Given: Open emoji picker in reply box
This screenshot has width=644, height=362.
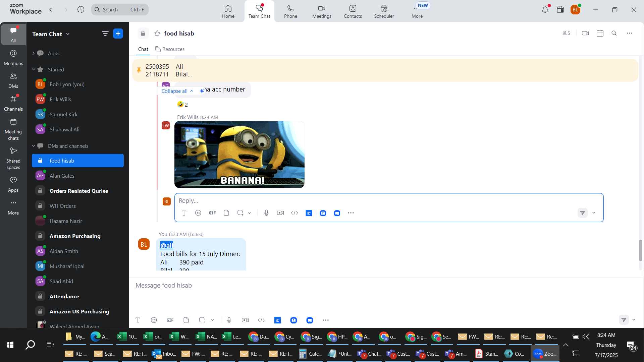Looking at the screenshot, I should 198,213.
